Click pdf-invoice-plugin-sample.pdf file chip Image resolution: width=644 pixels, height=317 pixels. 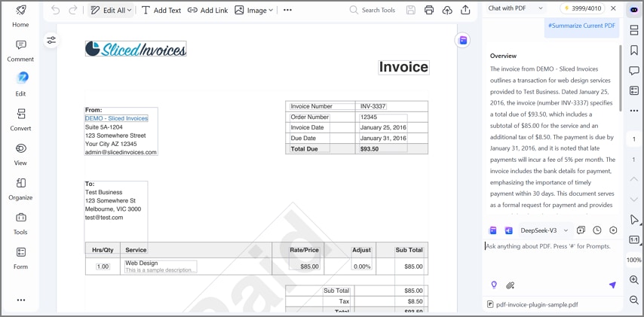532,305
